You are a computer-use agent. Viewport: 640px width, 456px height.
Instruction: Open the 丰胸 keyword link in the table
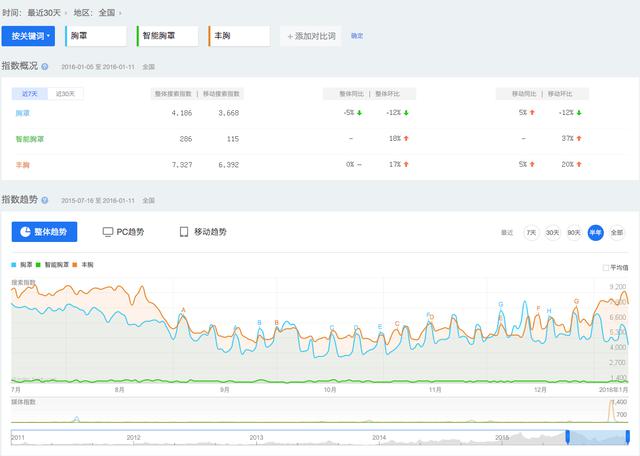click(x=22, y=165)
